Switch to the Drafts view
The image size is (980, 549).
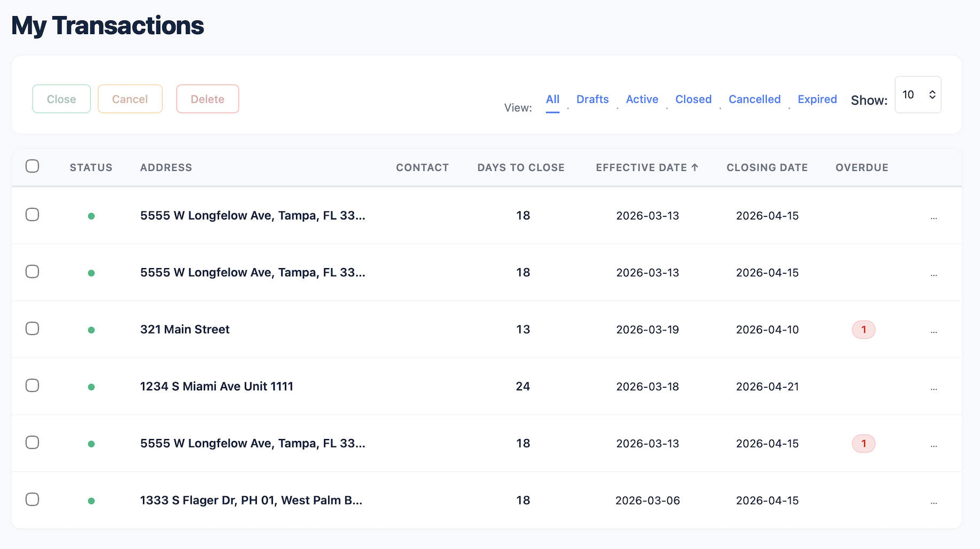coord(592,99)
